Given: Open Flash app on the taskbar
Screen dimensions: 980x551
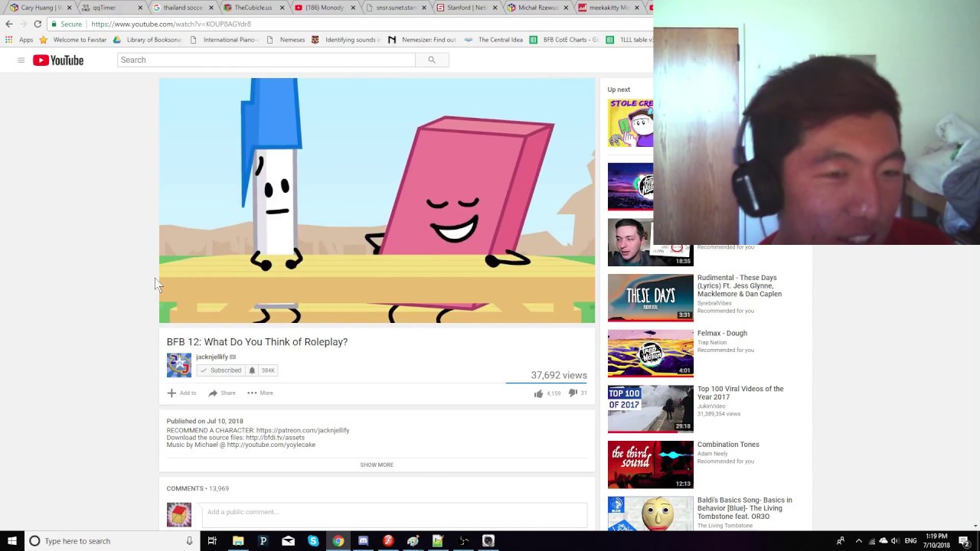Looking at the screenshot, I should [x=388, y=541].
